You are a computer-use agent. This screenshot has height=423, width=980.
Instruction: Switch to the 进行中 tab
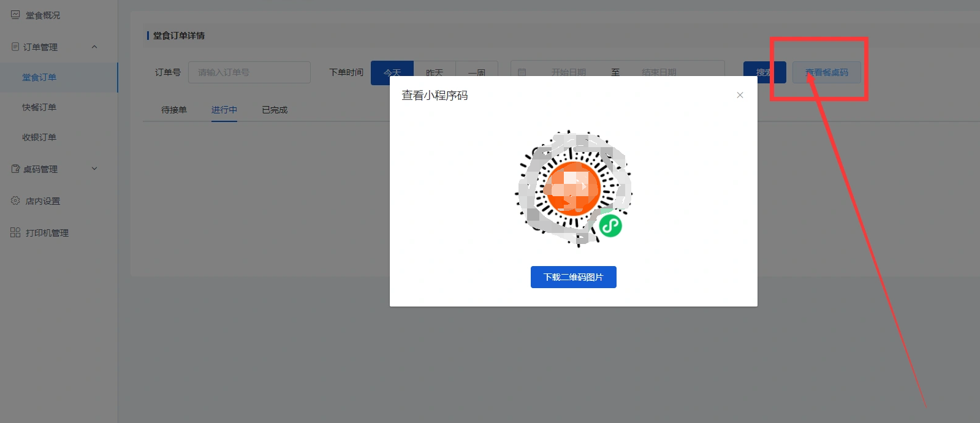coord(224,110)
